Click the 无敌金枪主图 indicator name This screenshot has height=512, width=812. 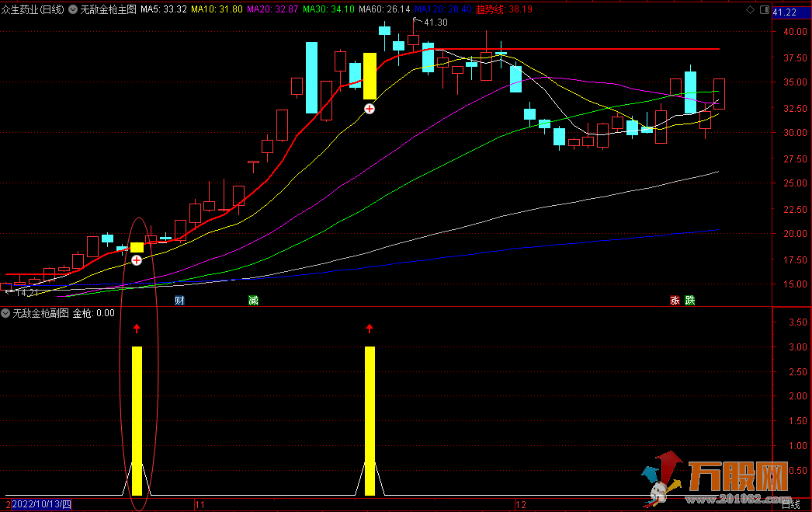(x=108, y=9)
